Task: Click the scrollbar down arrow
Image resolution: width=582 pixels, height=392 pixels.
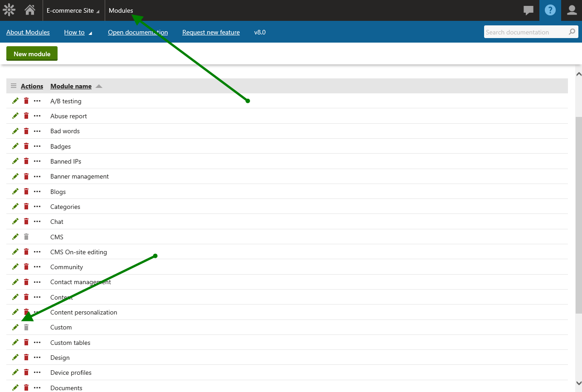Action: pos(578,383)
